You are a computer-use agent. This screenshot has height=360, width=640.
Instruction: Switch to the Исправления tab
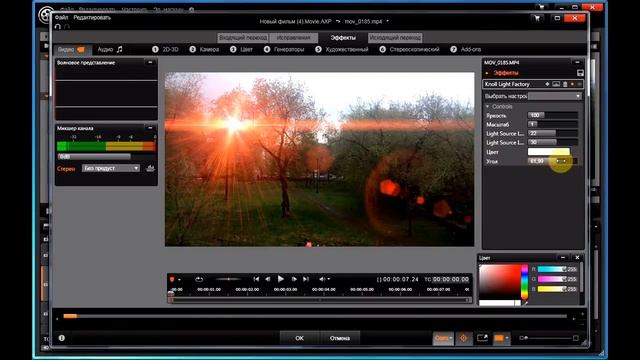click(x=293, y=38)
